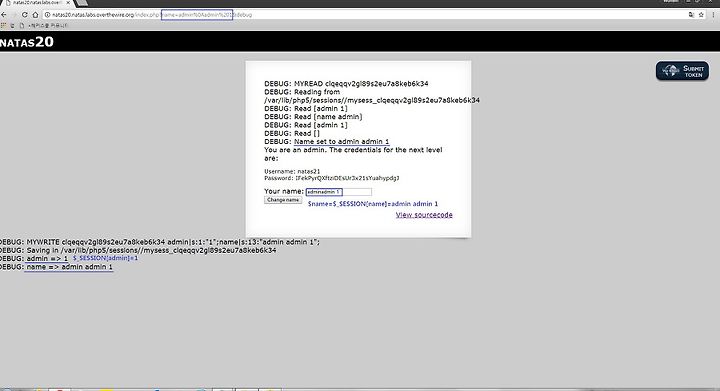Close the natas20 browser tab
Screen dimensions: 720x391
click(68, 3)
